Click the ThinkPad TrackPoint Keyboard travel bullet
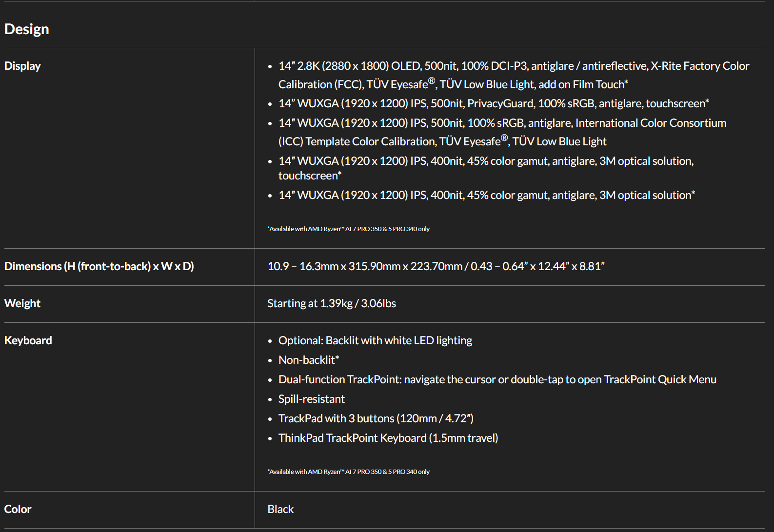Viewport: 774px width, 532px height. [388, 438]
